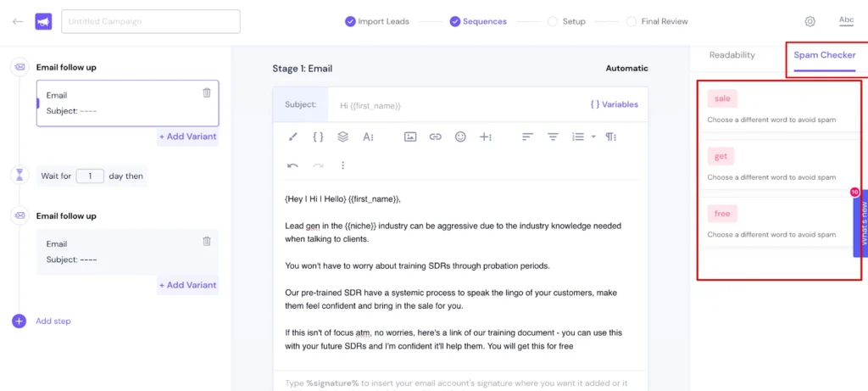Click the first envelope icon in the timeline
Screen dimensions: 868x391
click(x=20, y=67)
